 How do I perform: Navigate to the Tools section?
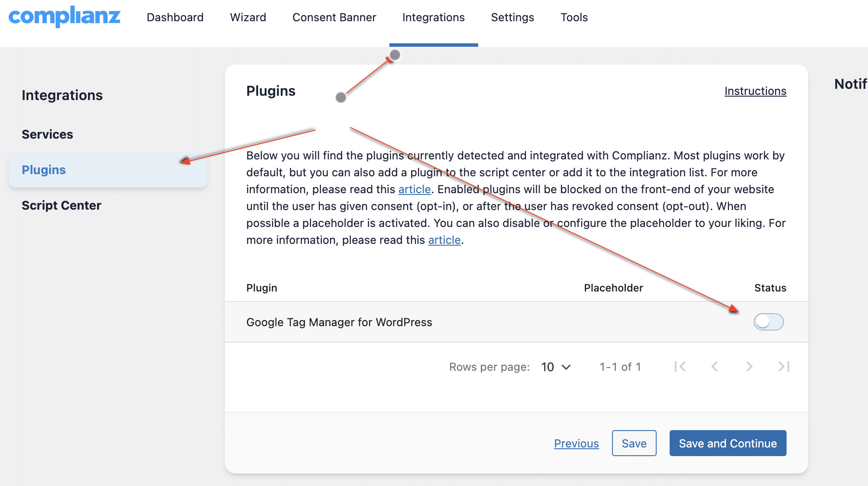pos(574,17)
